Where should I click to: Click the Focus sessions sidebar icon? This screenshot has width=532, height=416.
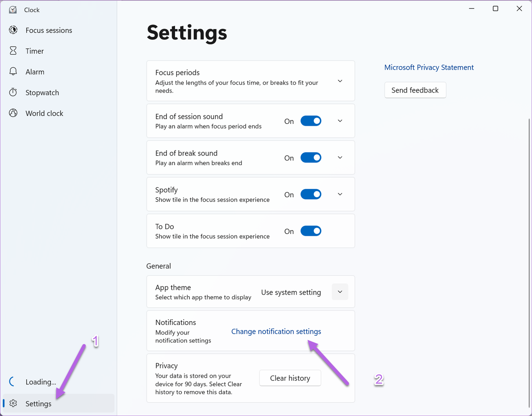point(13,30)
